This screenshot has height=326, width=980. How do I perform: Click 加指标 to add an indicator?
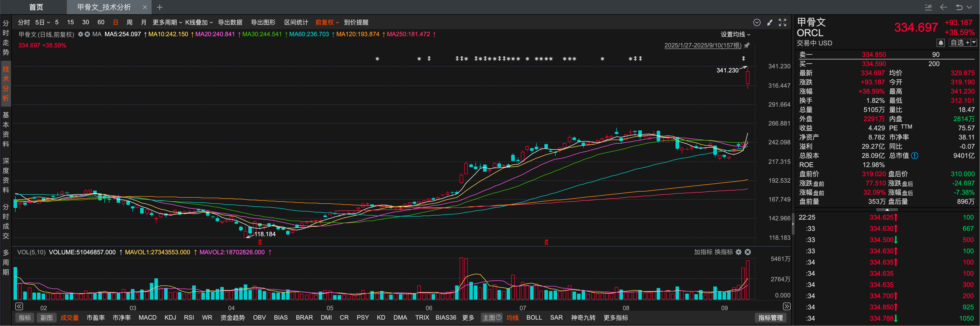(x=703, y=252)
